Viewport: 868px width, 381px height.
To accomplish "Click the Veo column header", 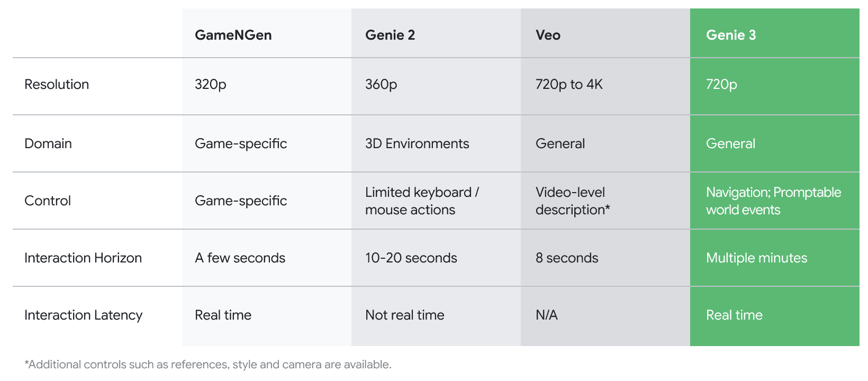I will pyautogui.click(x=548, y=35).
